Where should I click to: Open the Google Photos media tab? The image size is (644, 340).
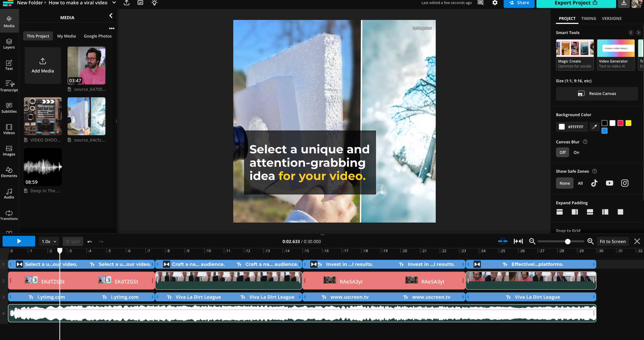98,36
